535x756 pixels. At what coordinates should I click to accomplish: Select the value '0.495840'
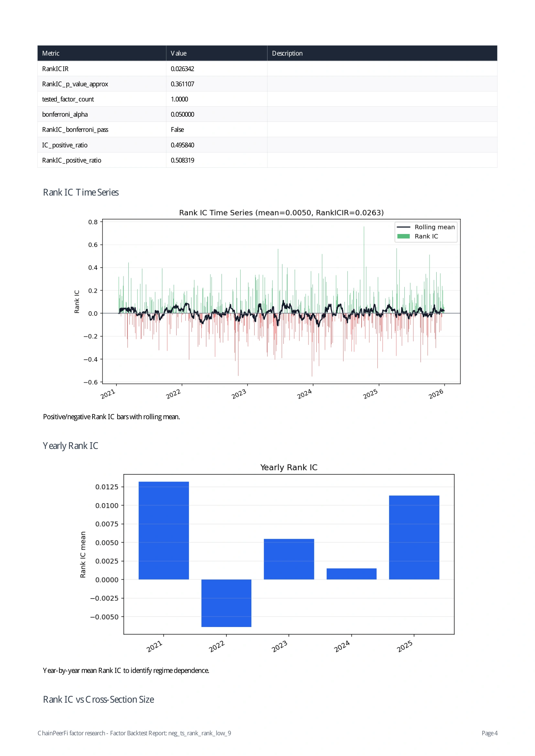[x=182, y=145]
